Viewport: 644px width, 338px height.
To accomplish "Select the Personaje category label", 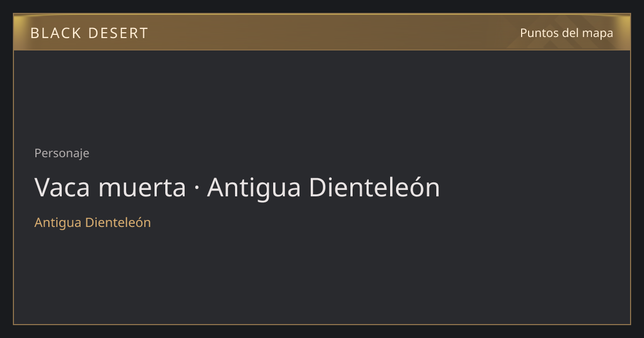I will [x=62, y=153].
